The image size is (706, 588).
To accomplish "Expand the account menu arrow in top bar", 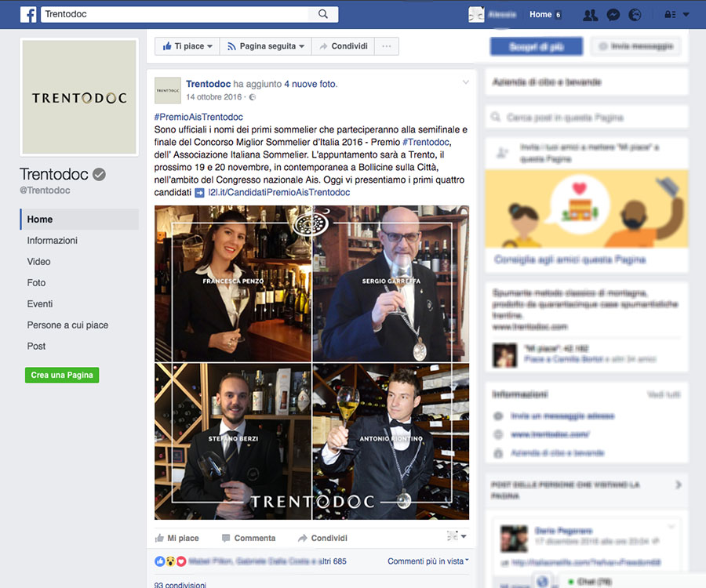I will [x=686, y=14].
